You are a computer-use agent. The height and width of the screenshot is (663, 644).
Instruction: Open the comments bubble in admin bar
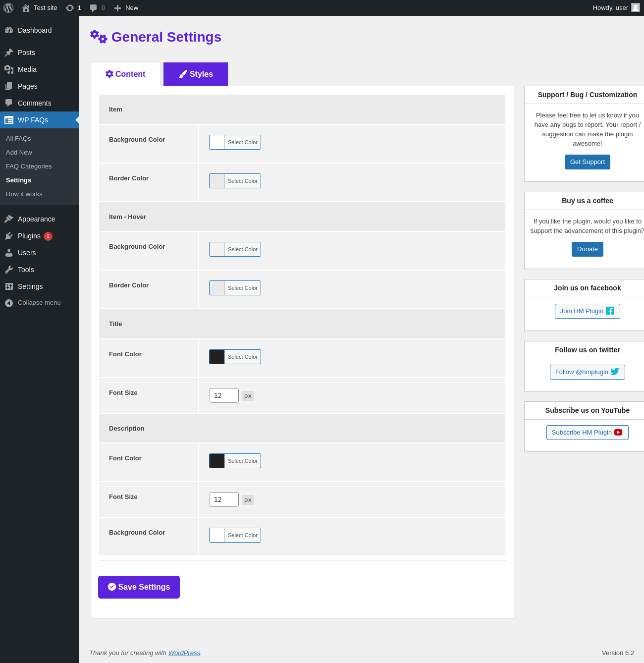pos(94,8)
